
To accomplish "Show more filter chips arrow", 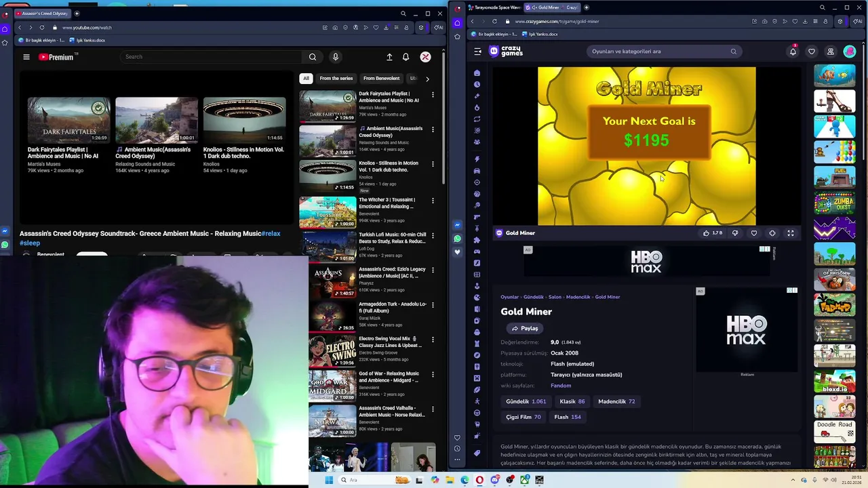I will (427, 79).
